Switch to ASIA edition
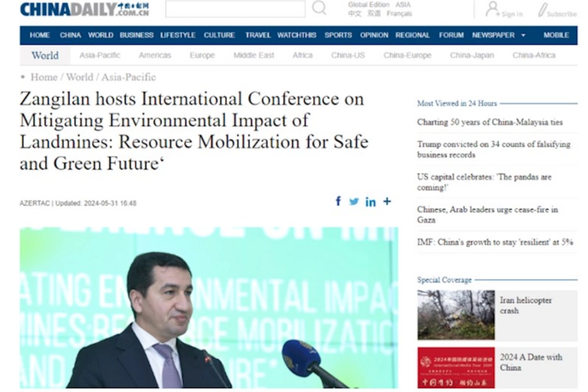 coord(403,4)
